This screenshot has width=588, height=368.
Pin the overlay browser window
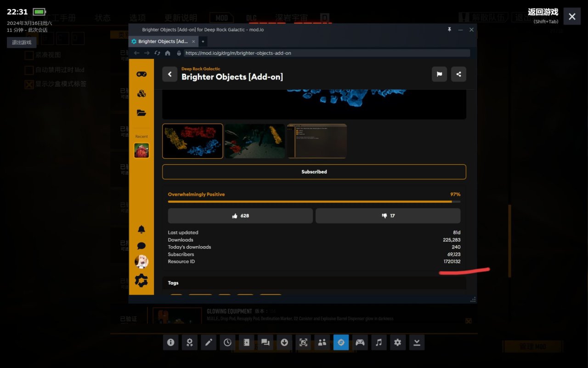(449, 29)
